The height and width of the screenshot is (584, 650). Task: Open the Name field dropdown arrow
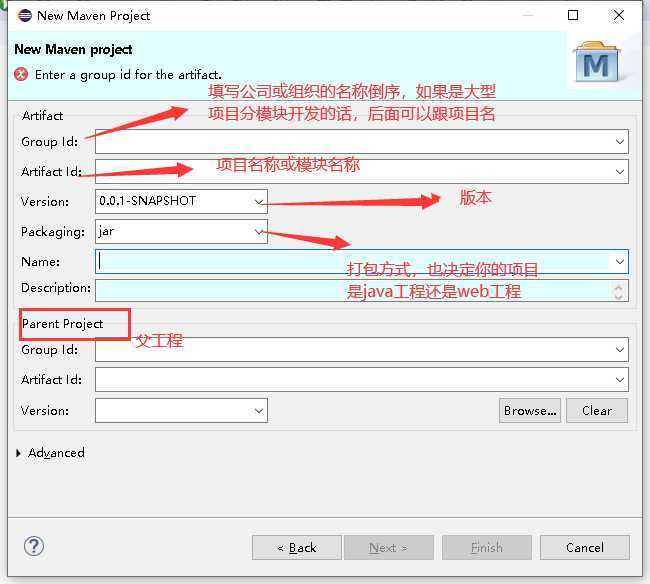click(x=619, y=262)
